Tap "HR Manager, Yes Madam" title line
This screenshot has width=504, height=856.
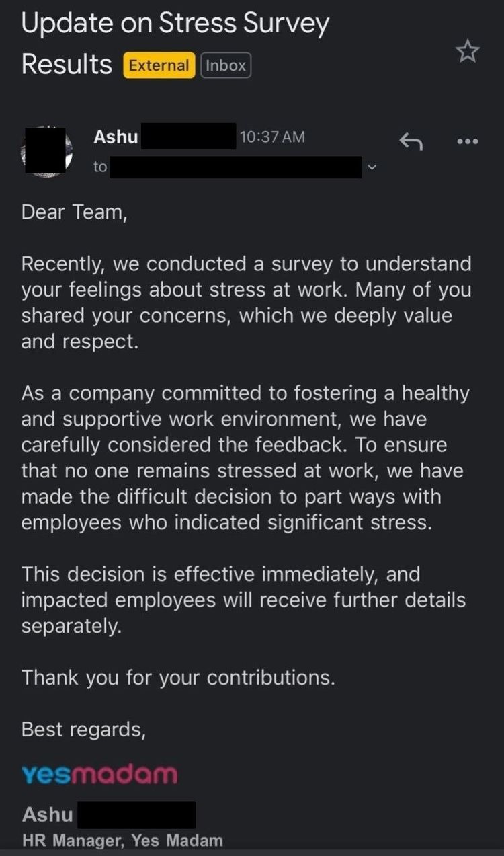coord(122,840)
